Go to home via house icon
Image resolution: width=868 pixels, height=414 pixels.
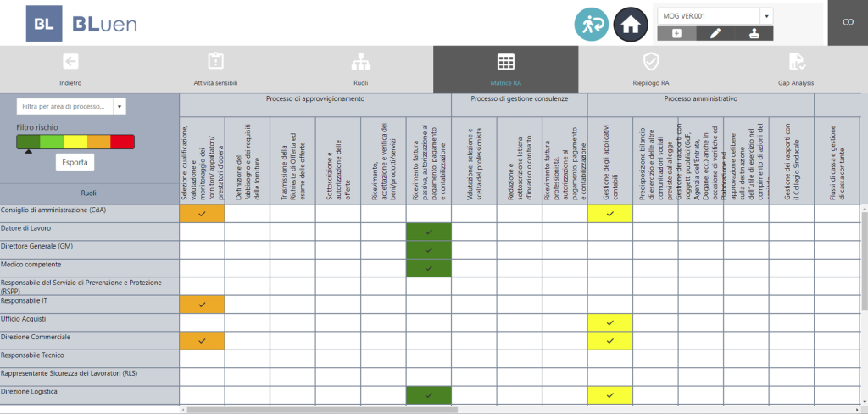coord(631,25)
